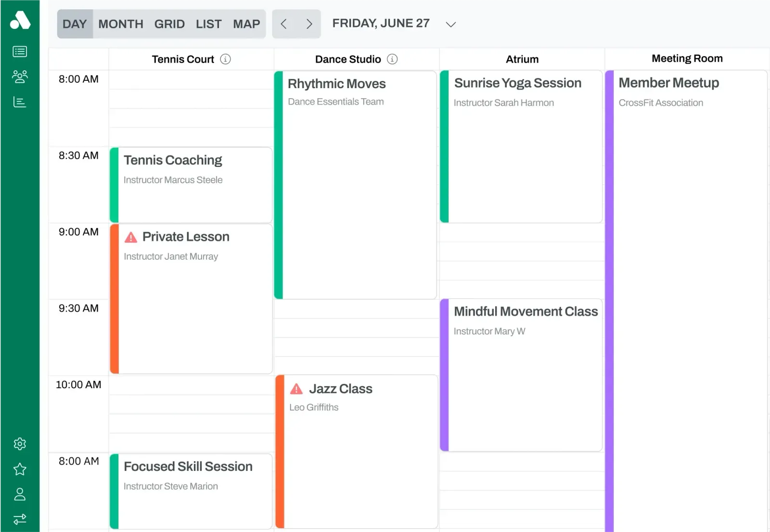Open the settings gear in the sidebar
This screenshot has width=770, height=532.
click(x=20, y=444)
